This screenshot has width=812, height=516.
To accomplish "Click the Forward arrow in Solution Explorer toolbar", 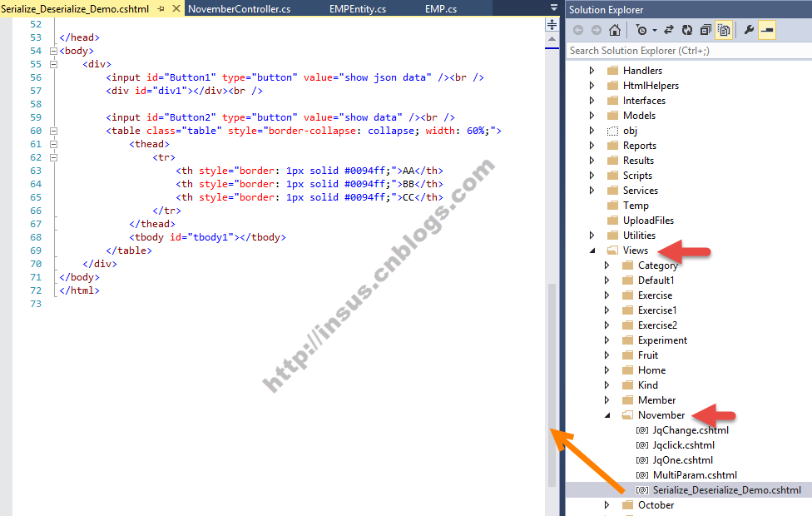I will 597,31.
